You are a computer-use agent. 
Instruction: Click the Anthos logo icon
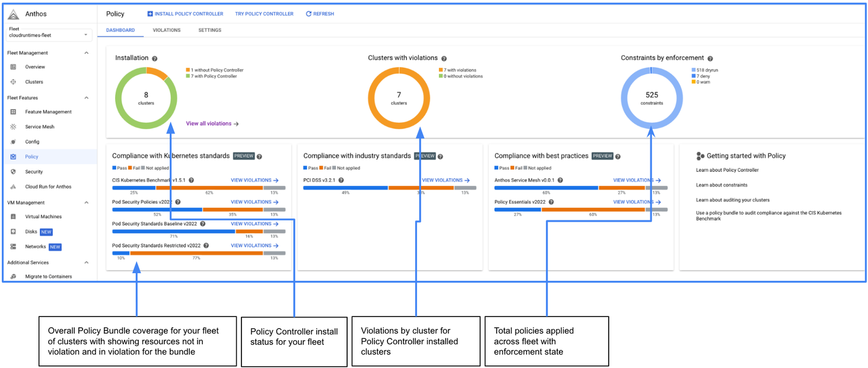click(x=14, y=14)
